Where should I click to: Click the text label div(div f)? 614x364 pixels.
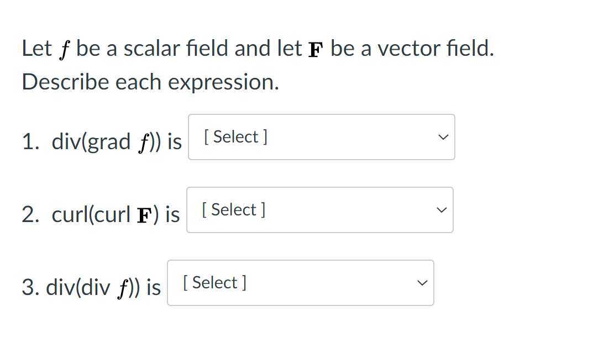pos(91,287)
